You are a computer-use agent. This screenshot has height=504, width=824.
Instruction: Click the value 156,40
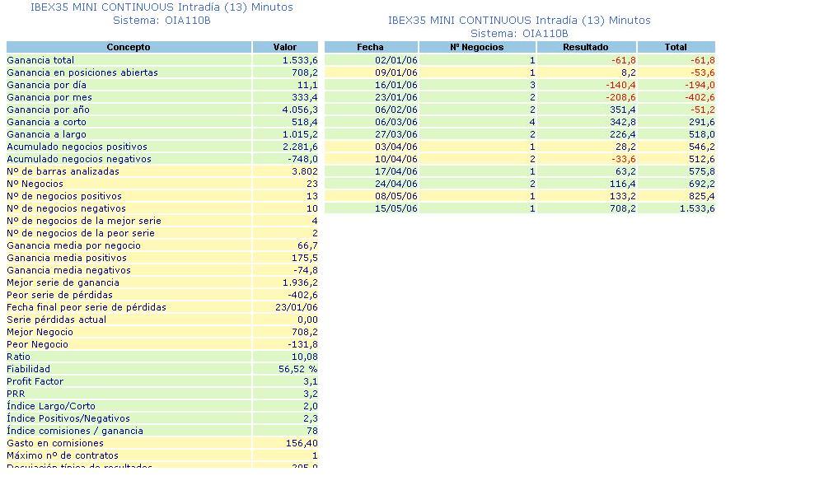(302, 443)
